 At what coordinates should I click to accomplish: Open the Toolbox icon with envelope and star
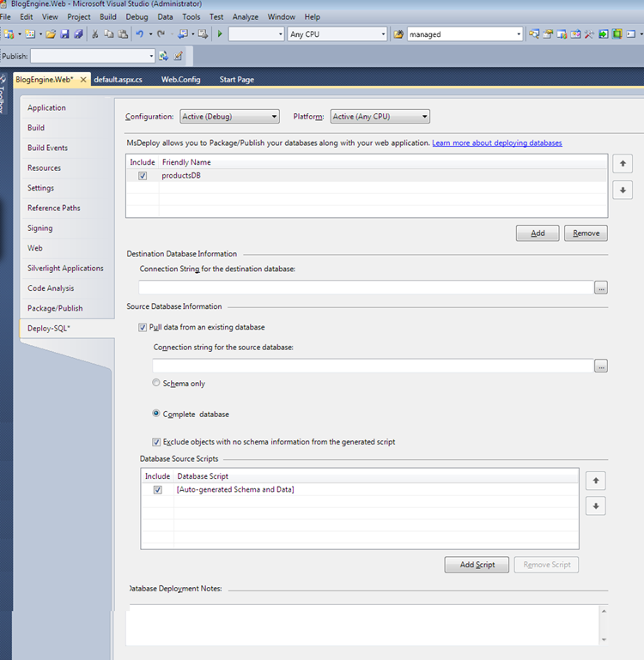pos(576,34)
